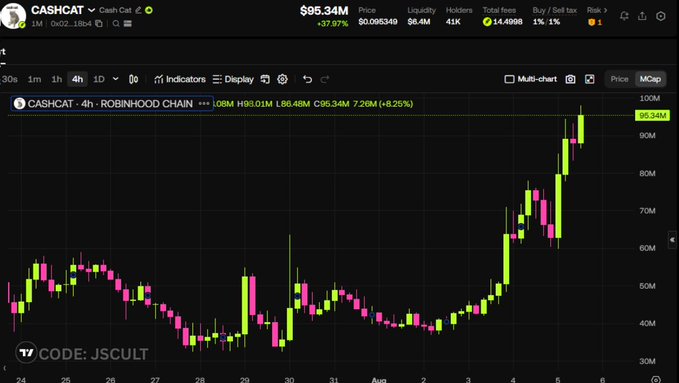
Task: Open the CASHCAT token avatar image
Action: [13, 16]
